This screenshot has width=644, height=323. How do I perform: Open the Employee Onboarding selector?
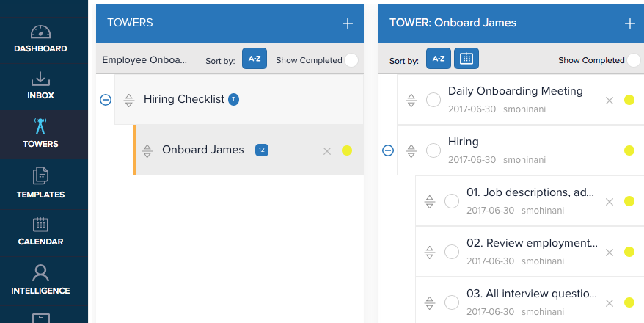click(144, 60)
